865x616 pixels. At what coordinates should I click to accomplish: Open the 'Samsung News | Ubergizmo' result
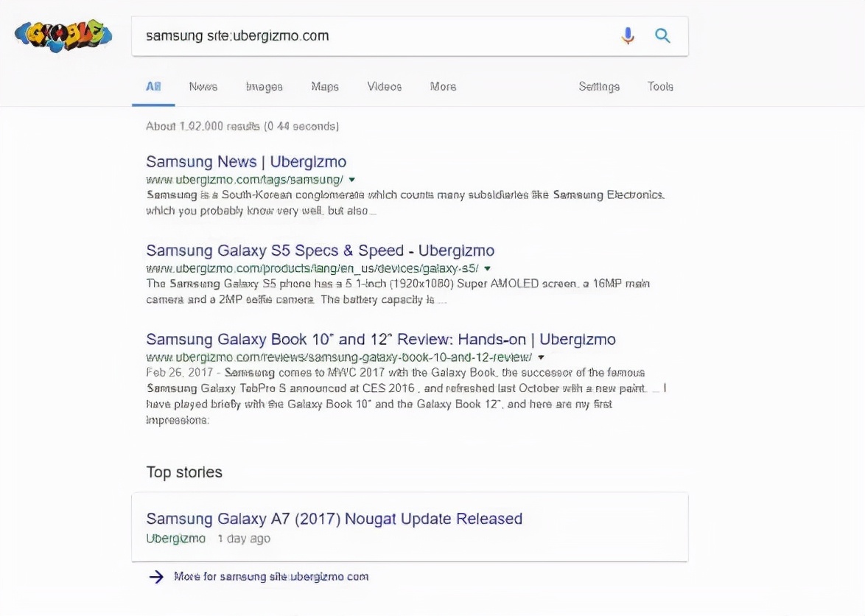tap(246, 161)
